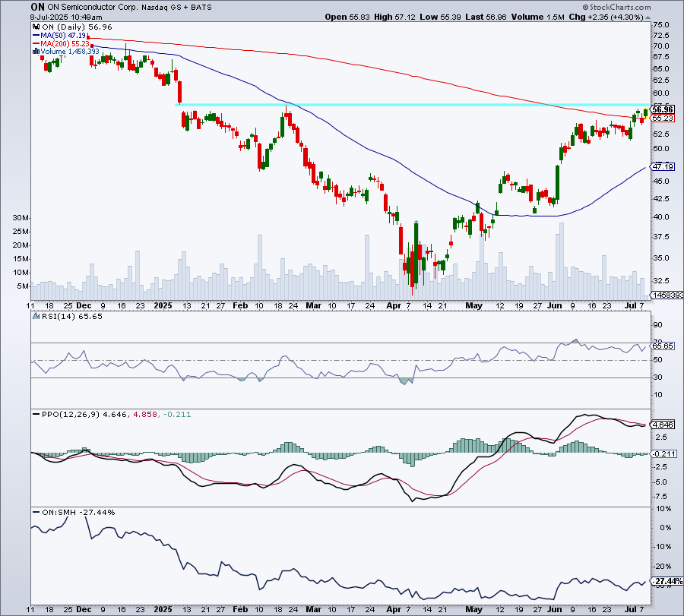Click the Apr label below the price panel
The height and width of the screenshot is (616, 684).
point(394,305)
